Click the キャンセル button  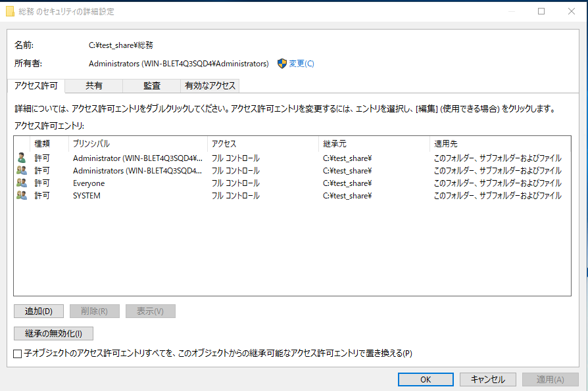pyautogui.click(x=488, y=379)
